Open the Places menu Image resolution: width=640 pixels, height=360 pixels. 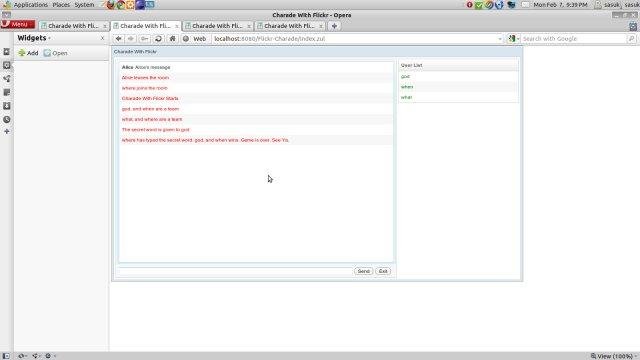61,5
